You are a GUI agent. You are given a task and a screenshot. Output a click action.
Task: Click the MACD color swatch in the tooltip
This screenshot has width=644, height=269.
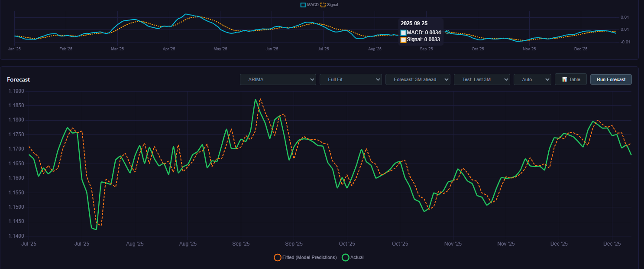pyautogui.click(x=403, y=33)
